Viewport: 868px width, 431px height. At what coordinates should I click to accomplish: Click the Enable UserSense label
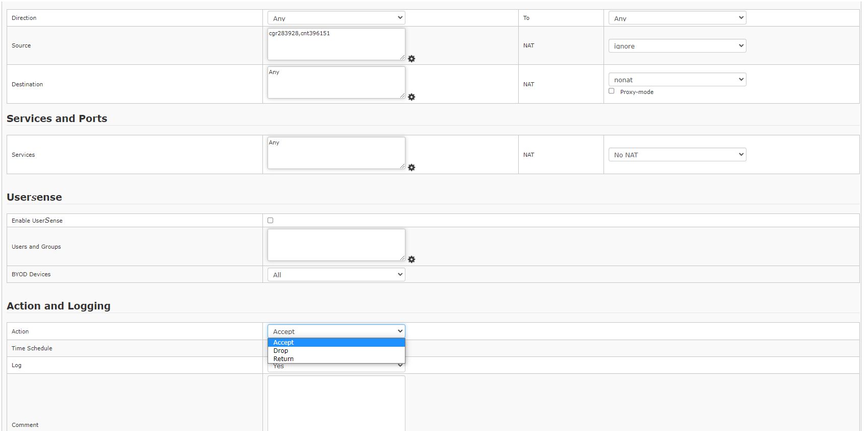tap(37, 221)
